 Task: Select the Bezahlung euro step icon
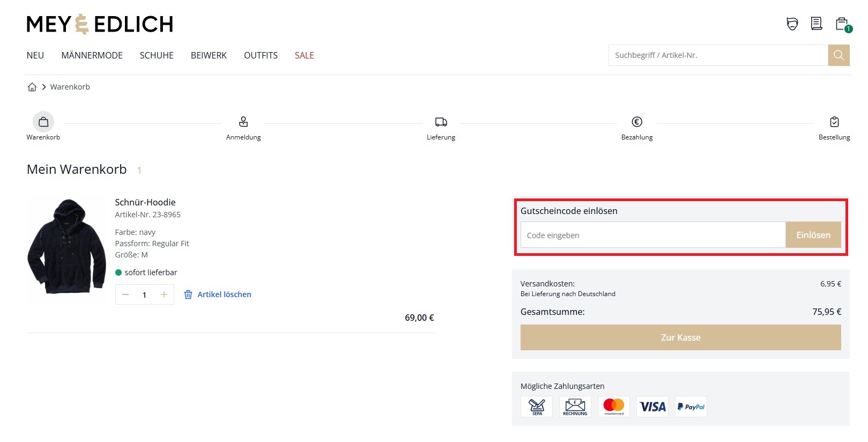637,122
